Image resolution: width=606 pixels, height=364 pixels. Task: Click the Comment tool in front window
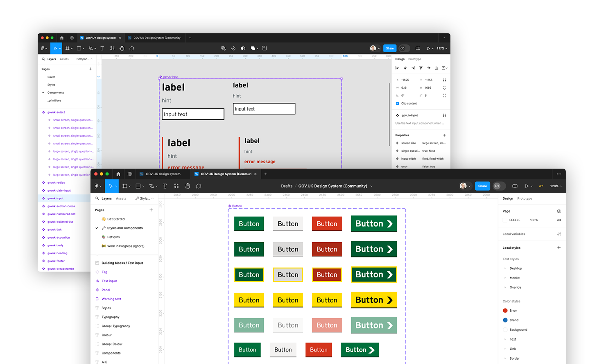[x=198, y=186]
